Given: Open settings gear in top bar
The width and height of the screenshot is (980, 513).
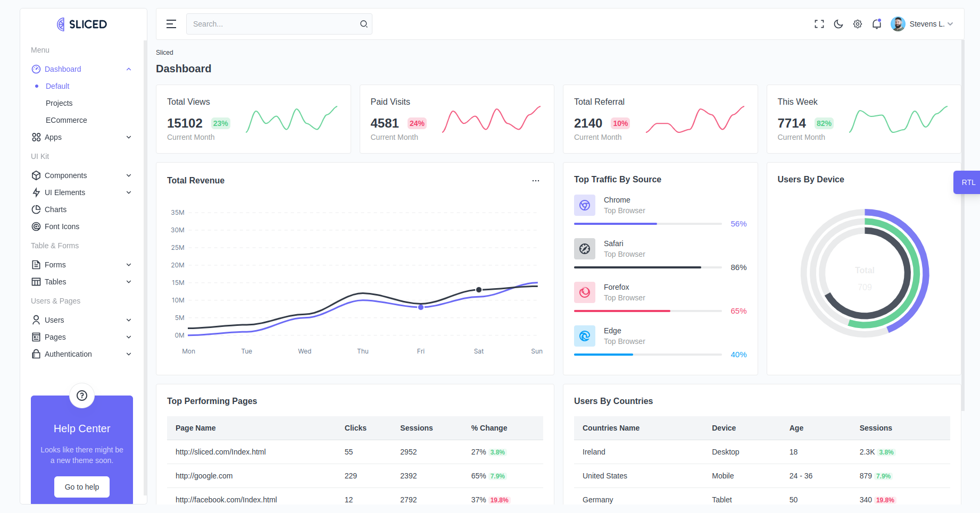Looking at the screenshot, I should point(857,24).
